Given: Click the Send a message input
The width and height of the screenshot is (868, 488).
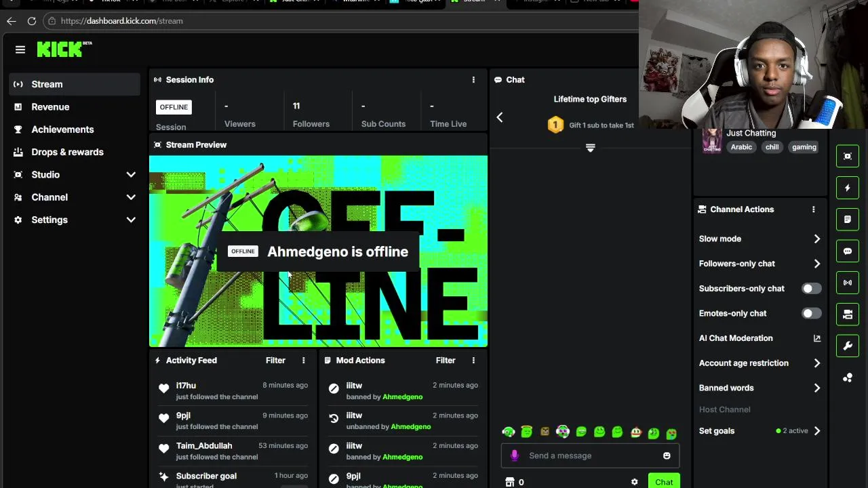Looking at the screenshot, I should tap(590, 455).
